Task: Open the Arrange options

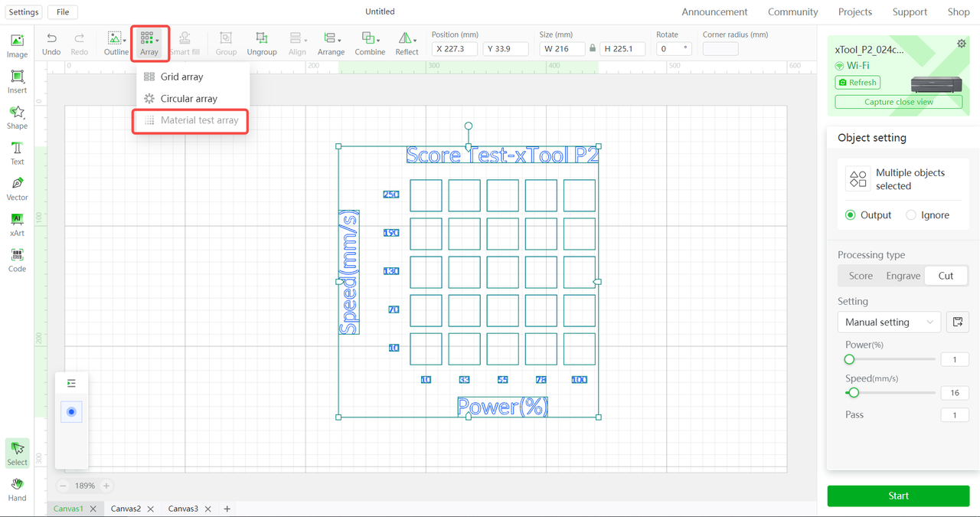Action: point(331,44)
